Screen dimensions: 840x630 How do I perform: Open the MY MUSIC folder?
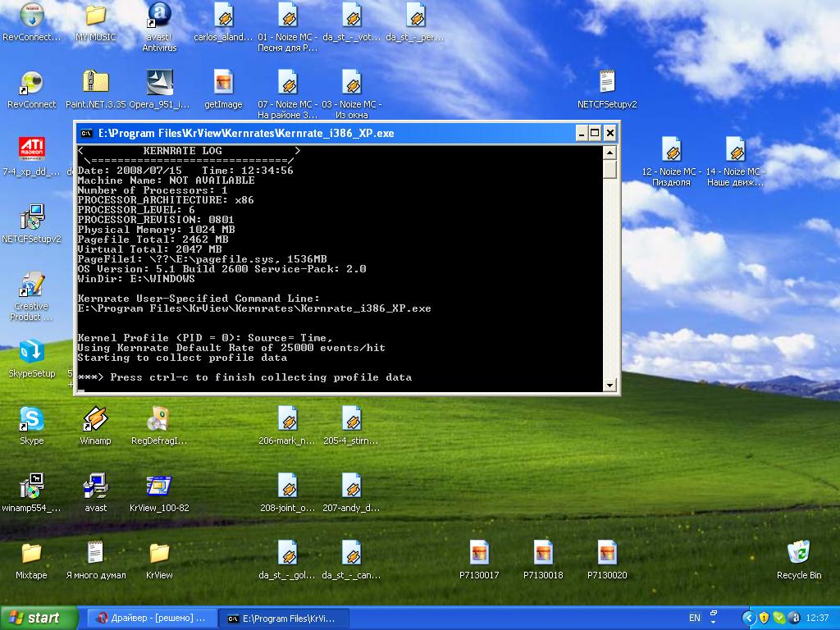coord(96,16)
